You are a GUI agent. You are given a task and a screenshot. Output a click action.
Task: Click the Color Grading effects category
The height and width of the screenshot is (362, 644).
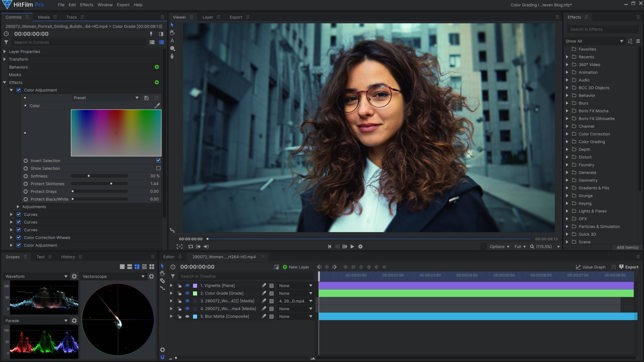tap(592, 141)
